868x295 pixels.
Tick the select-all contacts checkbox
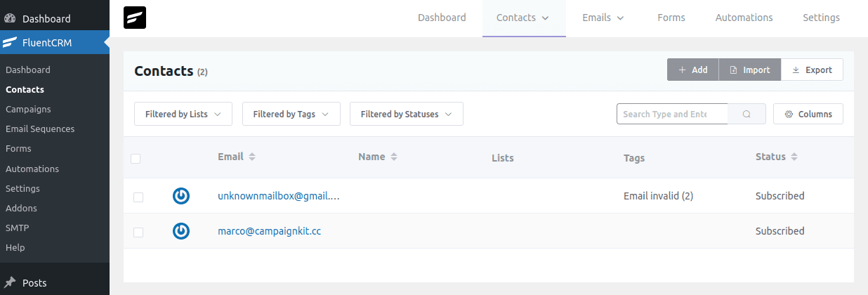(136, 159)
